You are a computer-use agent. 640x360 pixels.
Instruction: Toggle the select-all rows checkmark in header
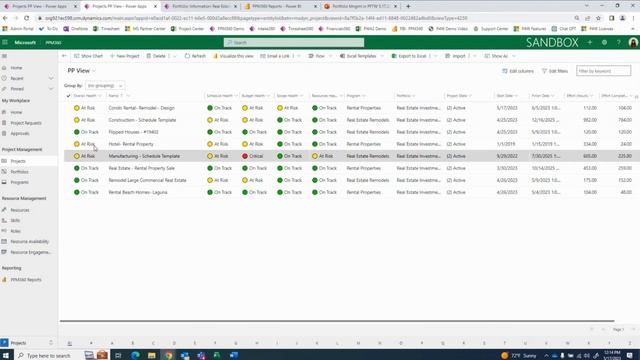68,96
